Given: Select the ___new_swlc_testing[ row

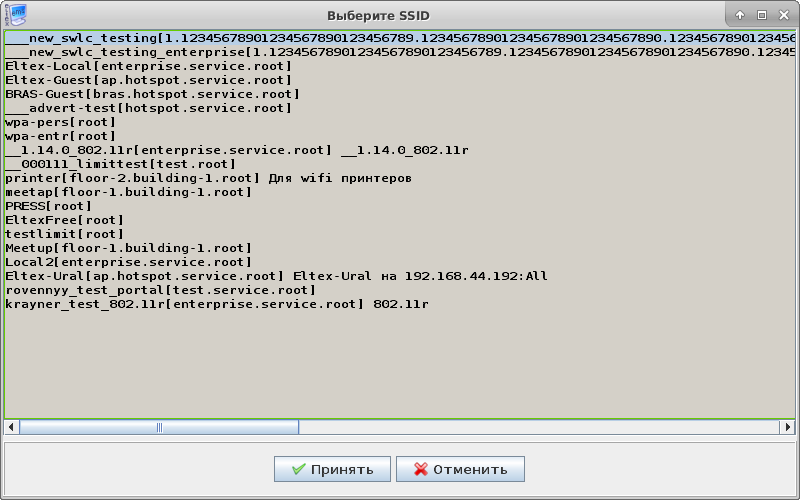Looking at the screenshot, I should point(400,38).
